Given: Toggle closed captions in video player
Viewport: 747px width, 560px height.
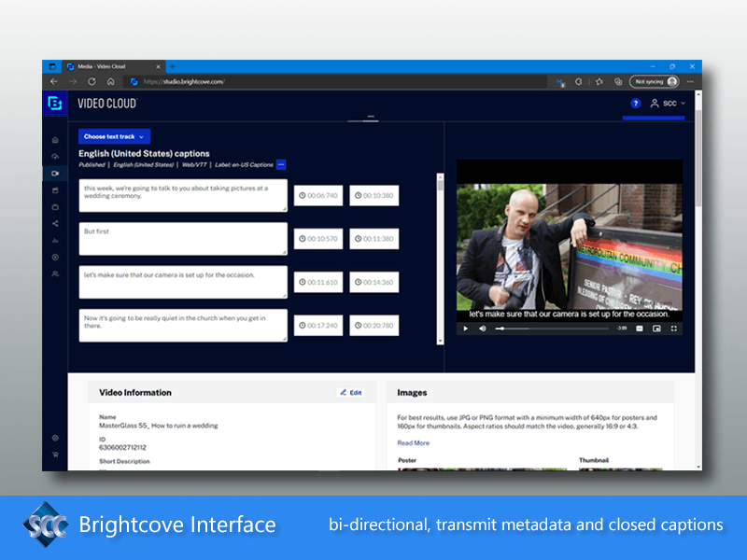Looking at the screenshot, I should click(x=640, y=329).
